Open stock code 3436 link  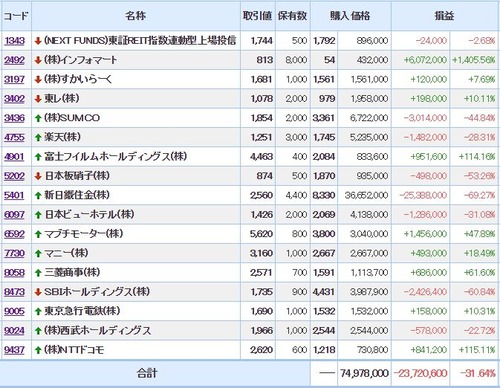(x=14, y=118)
